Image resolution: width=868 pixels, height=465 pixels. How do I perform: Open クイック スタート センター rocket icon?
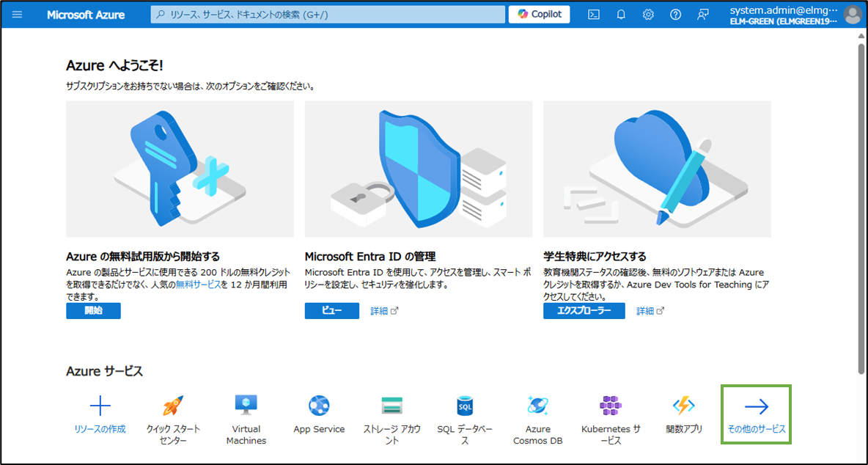[x=173, y=406]
